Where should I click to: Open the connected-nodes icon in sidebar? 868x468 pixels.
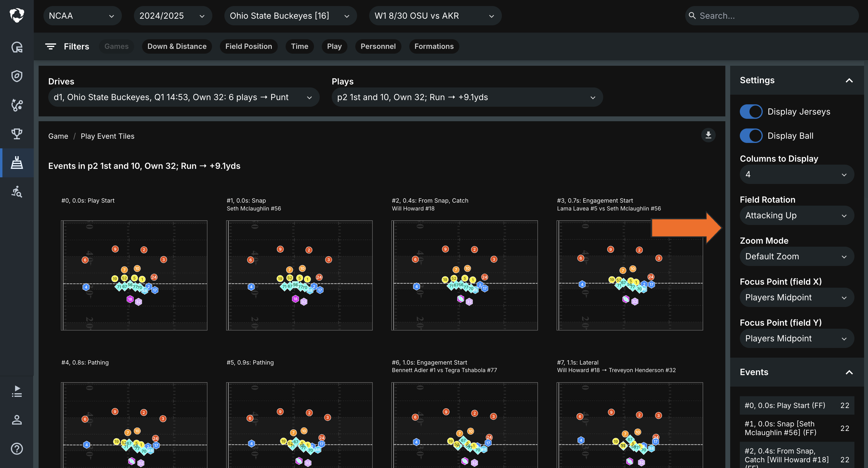pyautogui.click(x=17, y=105)
